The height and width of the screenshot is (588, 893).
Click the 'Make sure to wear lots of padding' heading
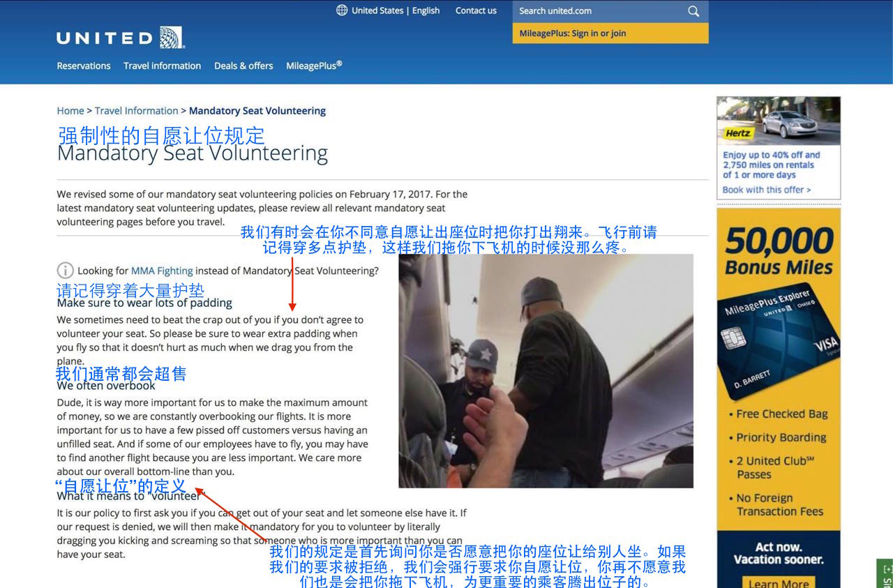tap(144, 303)
